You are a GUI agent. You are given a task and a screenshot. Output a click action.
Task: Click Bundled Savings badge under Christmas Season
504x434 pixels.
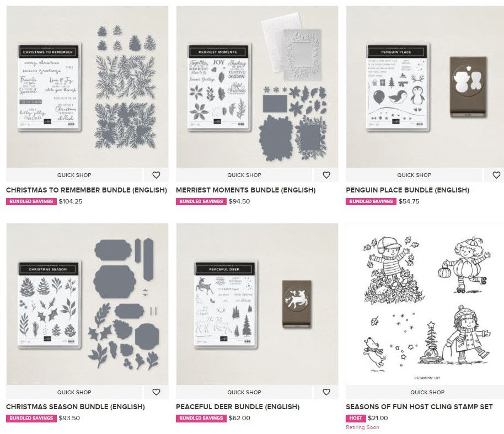(x=31, y=418)
